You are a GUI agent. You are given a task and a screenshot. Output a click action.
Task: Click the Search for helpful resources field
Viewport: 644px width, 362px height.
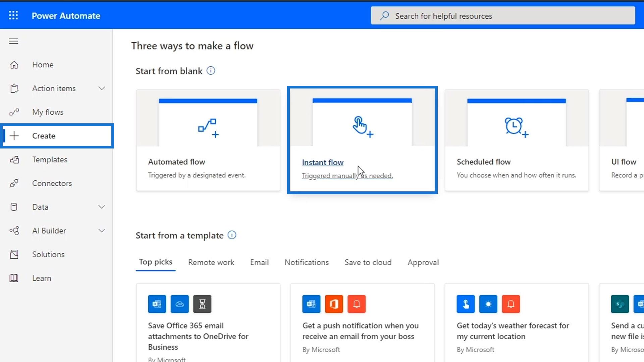point(502,16)
